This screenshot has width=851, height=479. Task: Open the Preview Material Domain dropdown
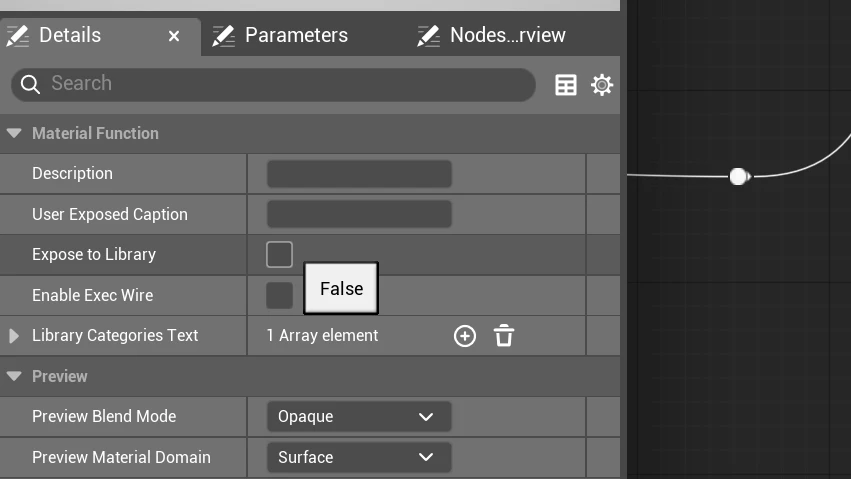359,457
